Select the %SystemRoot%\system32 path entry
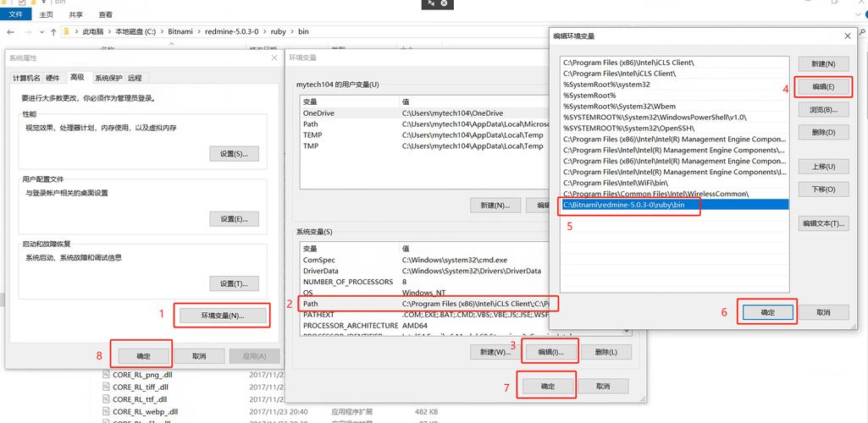The height and width of the screenshot is (423, 868). (x=675, y=84)
